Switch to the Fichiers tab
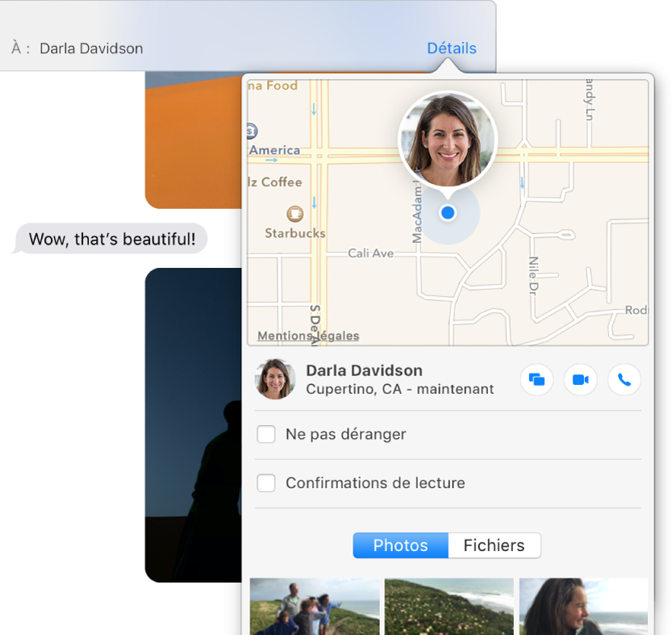The height and width of the screenshot is (635, 672). pyautogui.click(x=494, y=545)
